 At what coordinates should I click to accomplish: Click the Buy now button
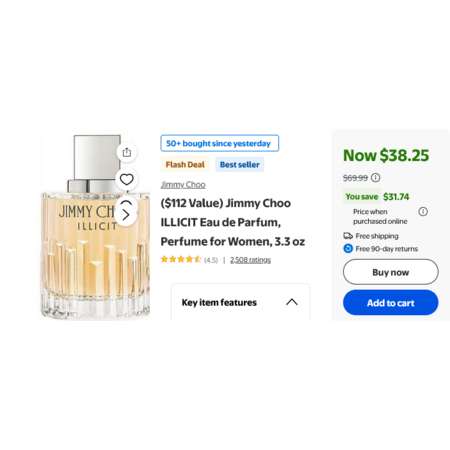click(x=391, y=272)
